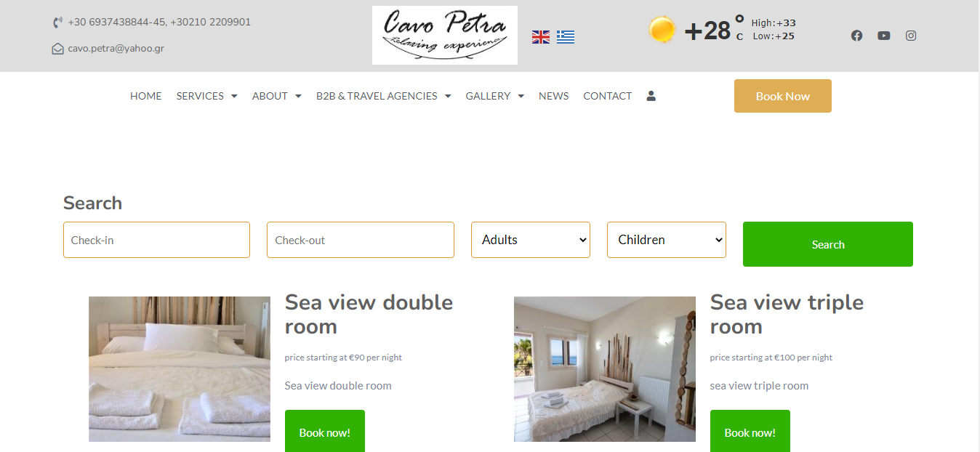Click the sun weather icon
Image resolution: width=980 pixels, height=452 pixels.
[x=662, y=30]
